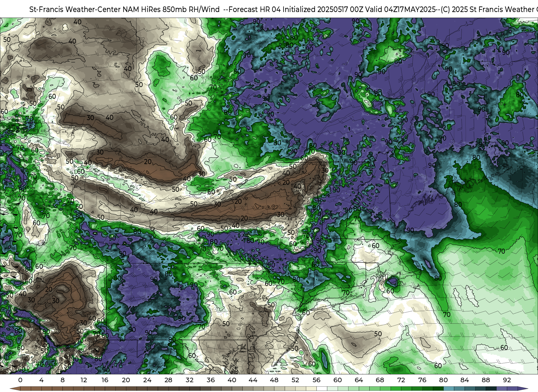Click the colorbar tick label '76'
The image size is (538, 392).
[422, 380]
